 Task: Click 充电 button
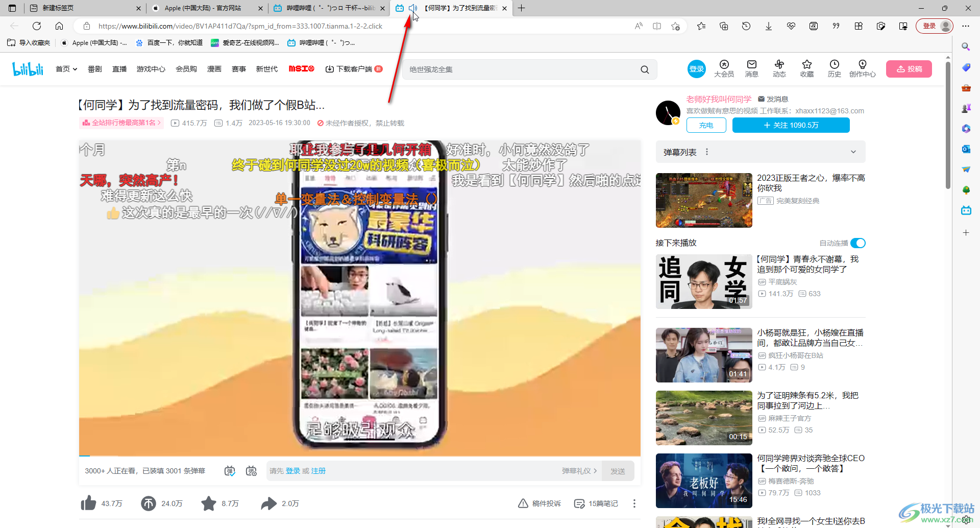[706, 125]
